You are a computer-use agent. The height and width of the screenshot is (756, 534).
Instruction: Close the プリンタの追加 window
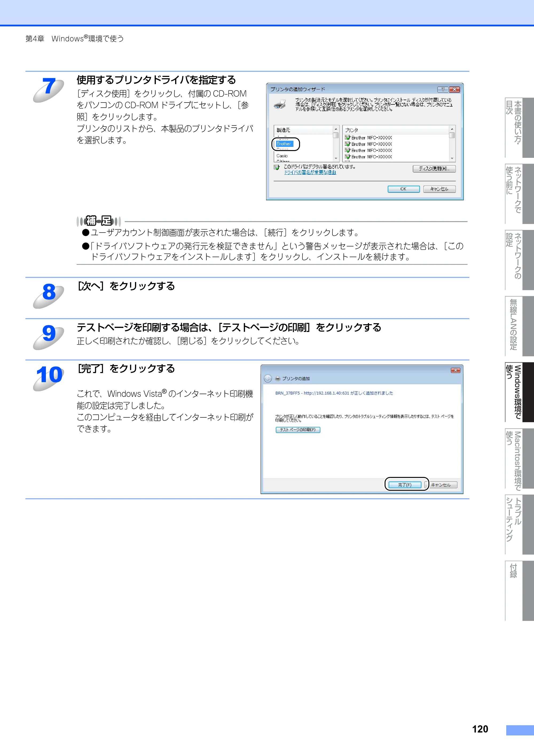pos(455,370)
